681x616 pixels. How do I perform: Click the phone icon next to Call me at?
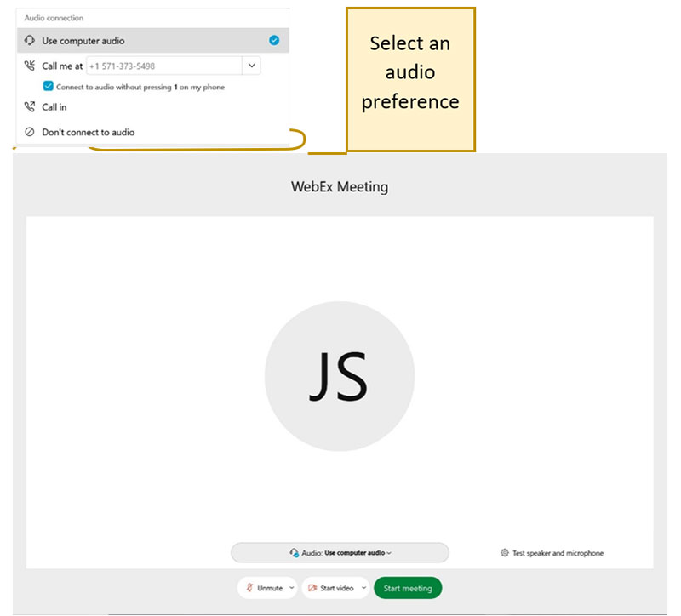[30, 66]
